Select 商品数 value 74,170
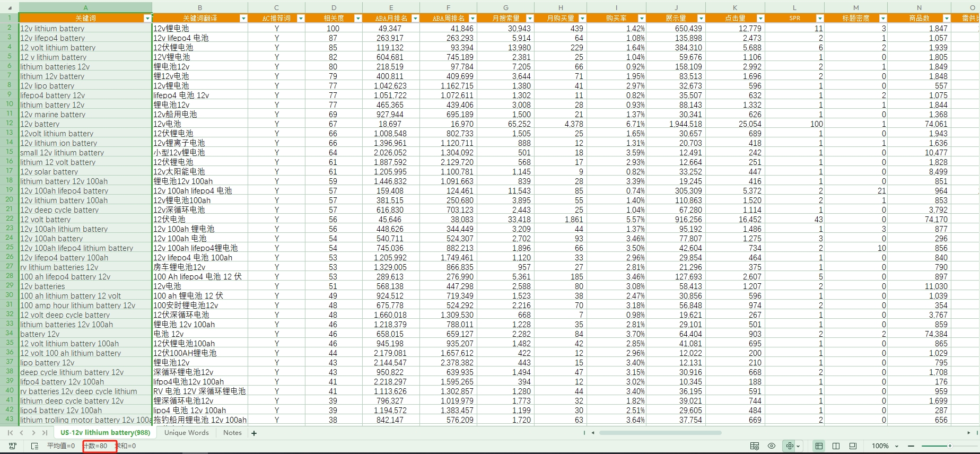The image size is (980, 454). [919, 220]
